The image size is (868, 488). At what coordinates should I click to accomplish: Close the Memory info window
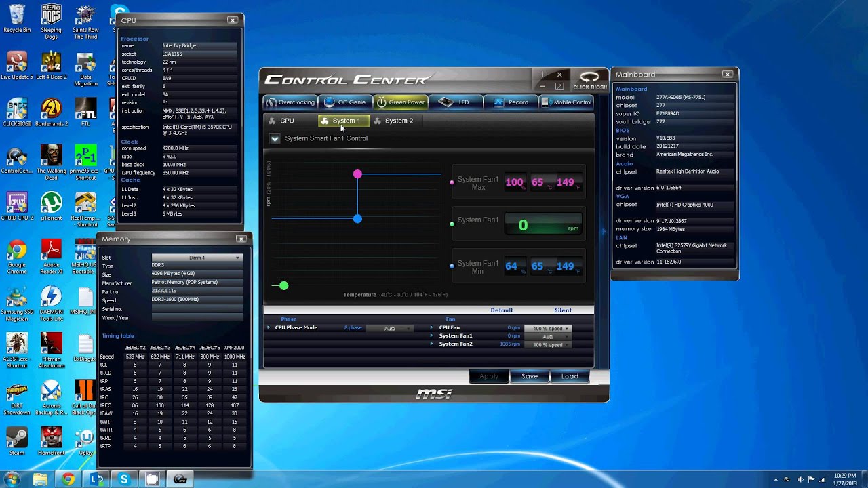point(241,239)
